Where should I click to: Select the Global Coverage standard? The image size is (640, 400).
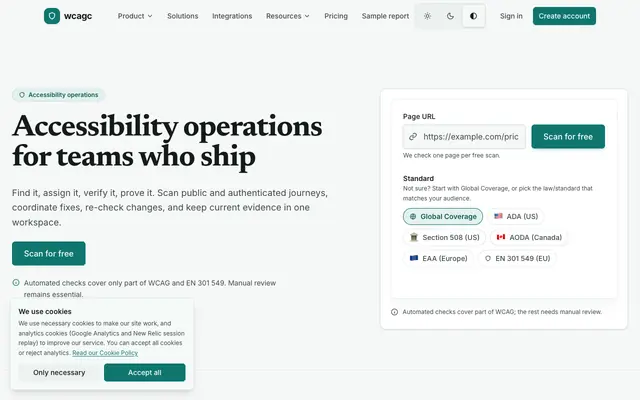pos(443,216)
